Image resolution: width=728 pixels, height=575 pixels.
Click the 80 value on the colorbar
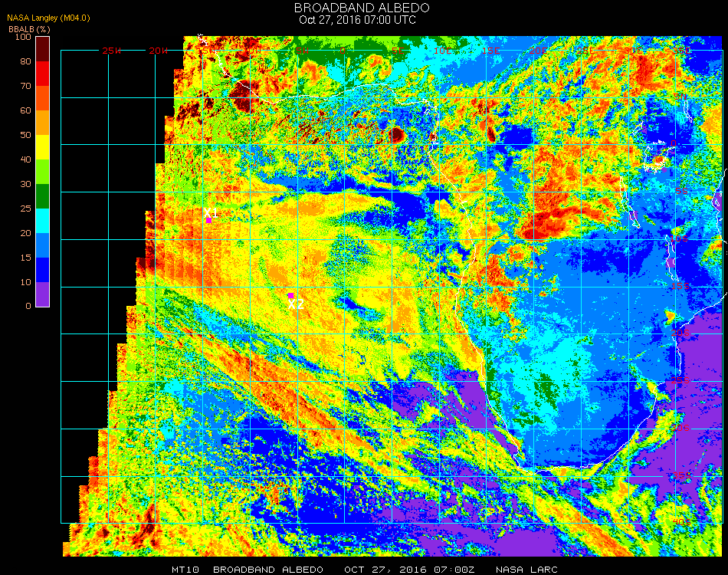25,61
